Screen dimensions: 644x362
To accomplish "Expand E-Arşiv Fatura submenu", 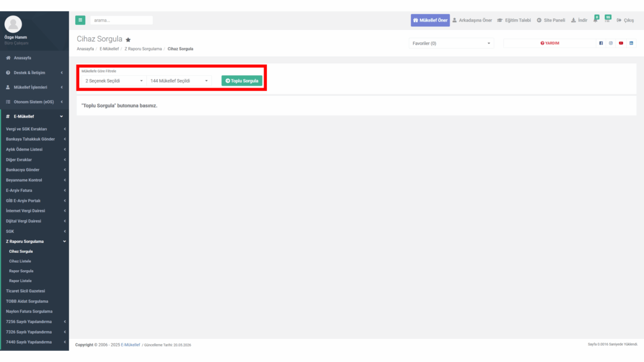I will click(34, 190).
